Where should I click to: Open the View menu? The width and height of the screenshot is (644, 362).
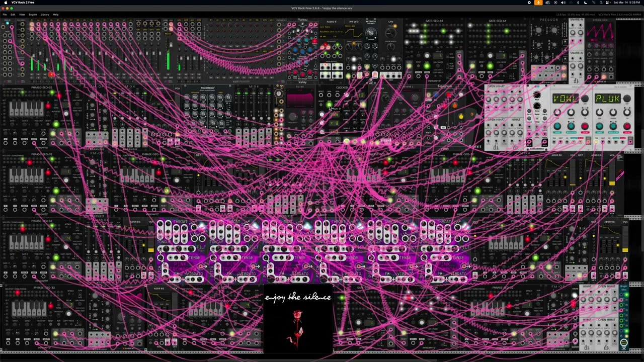tap(22, 15)
